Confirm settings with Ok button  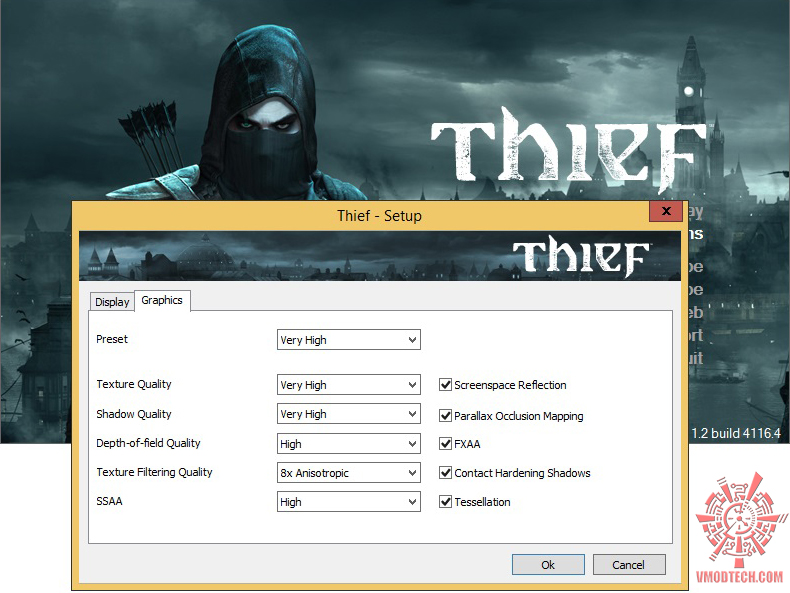tap(548, 565)
